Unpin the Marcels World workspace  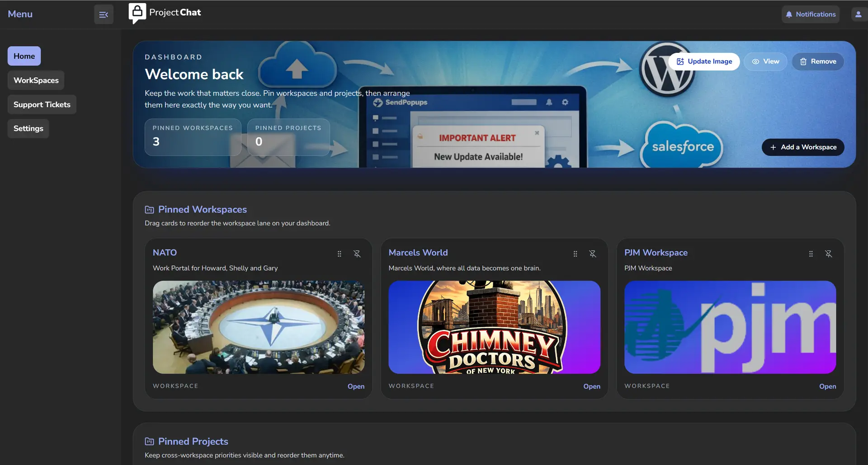tap(592, 254)
